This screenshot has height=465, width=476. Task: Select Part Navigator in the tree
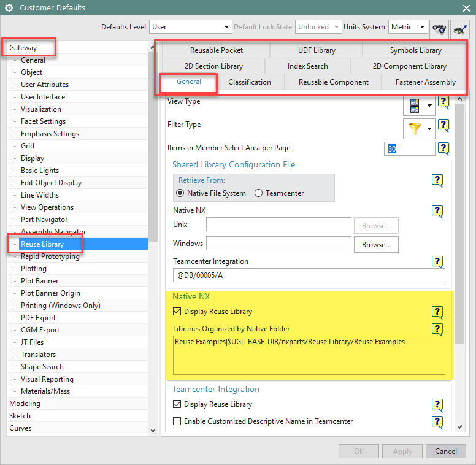point(44,220)
